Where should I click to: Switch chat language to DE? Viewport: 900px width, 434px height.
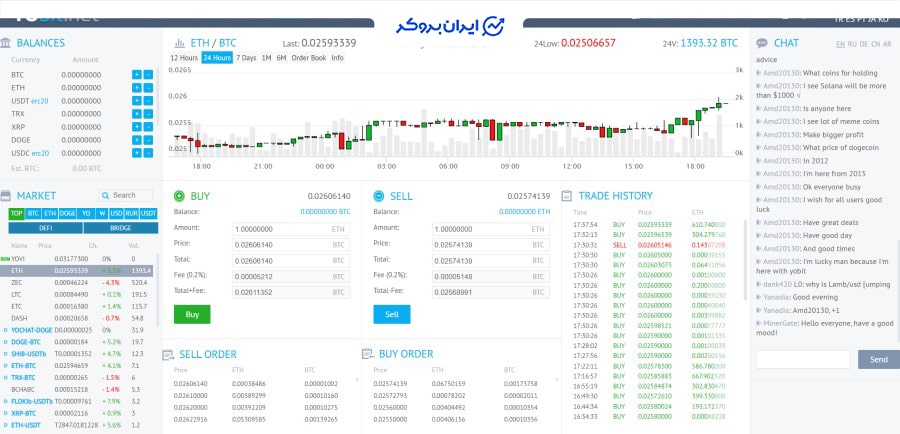click(x=864, y=44)
